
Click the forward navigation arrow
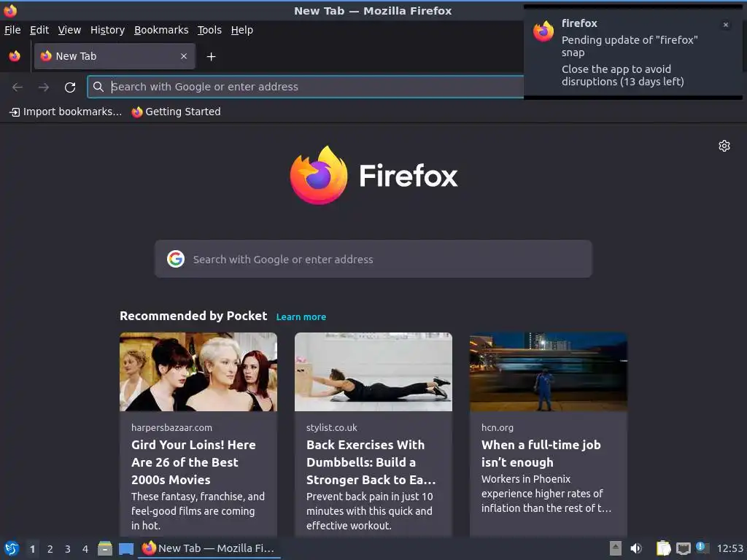click(x=44, y=87)
